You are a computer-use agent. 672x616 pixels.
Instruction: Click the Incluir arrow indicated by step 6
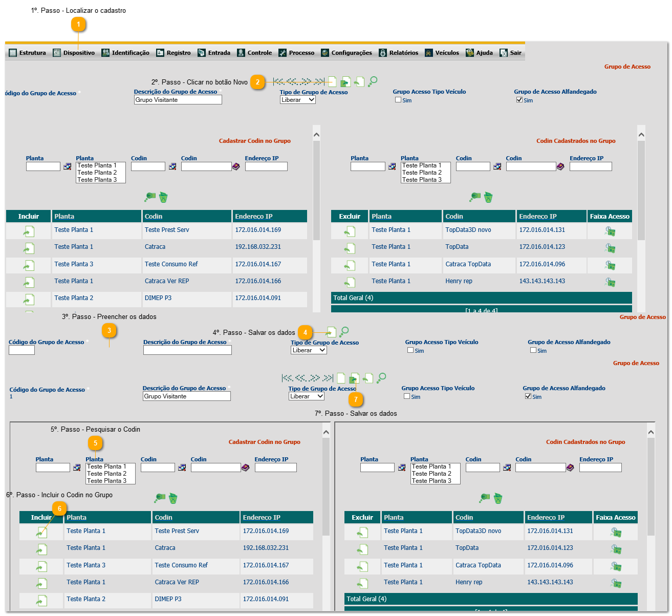41,533
